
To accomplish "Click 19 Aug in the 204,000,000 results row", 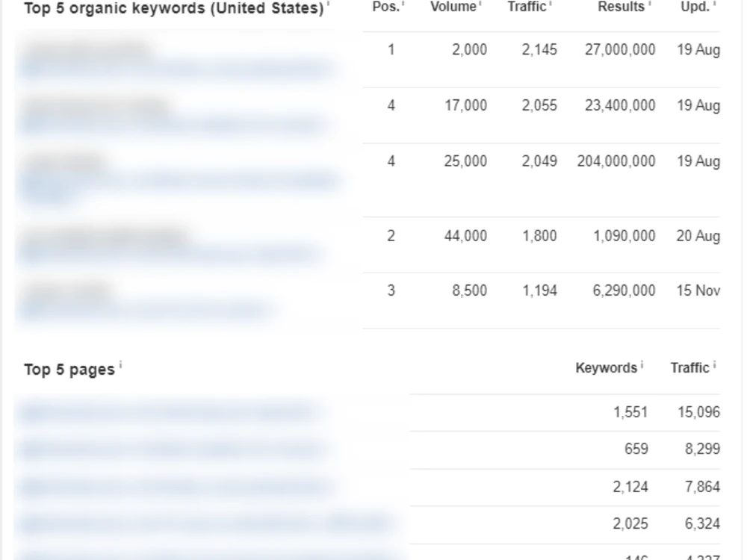I will tap(698, 161).
